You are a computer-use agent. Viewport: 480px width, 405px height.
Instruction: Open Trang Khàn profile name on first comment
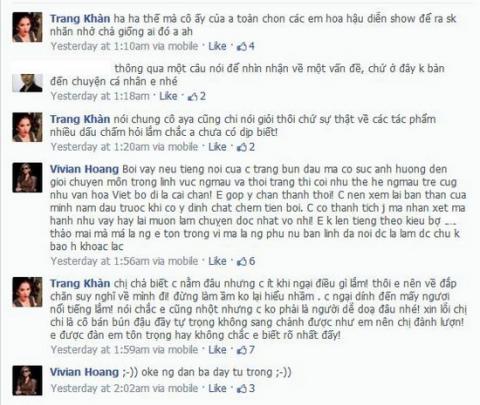(x=80, y=19)
